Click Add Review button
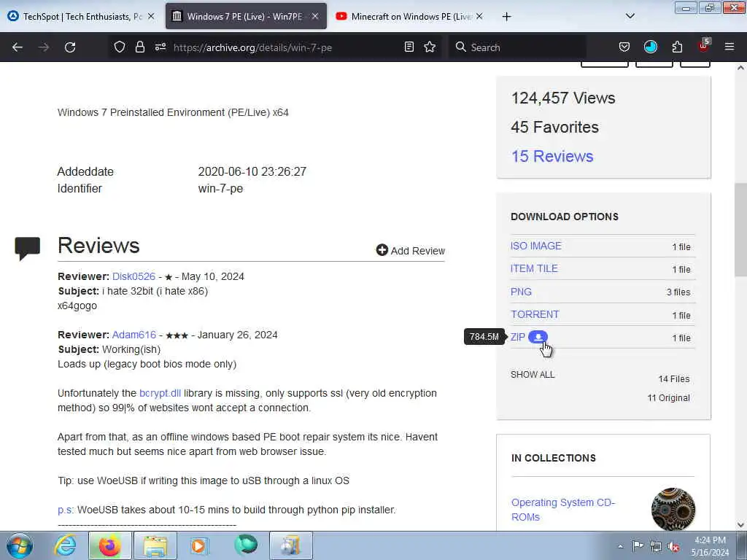The height and width of the screenshot is (560, 747). pos(410,251)
